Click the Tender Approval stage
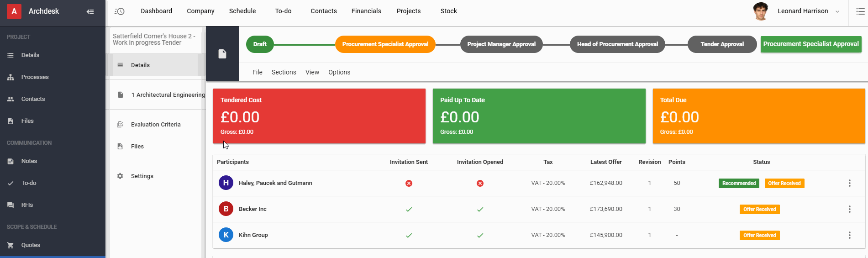This screenshot has width=868, height=258. 722,44
